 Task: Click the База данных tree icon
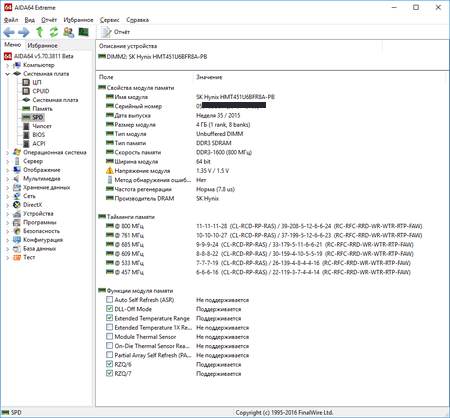tap(17, 249)
